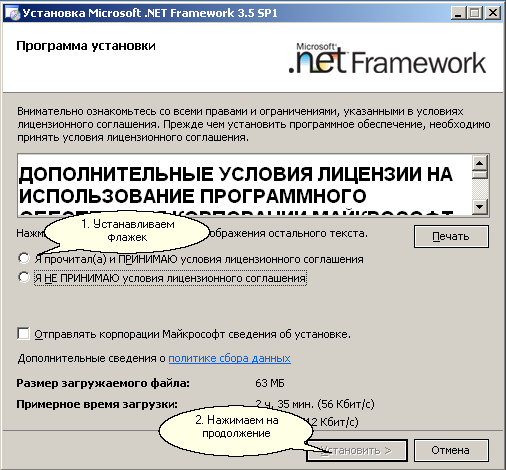Screen dimensions: 506x470
Task: Enable sending installation info to Microsoft checkbox
Action: coord(23,334)
